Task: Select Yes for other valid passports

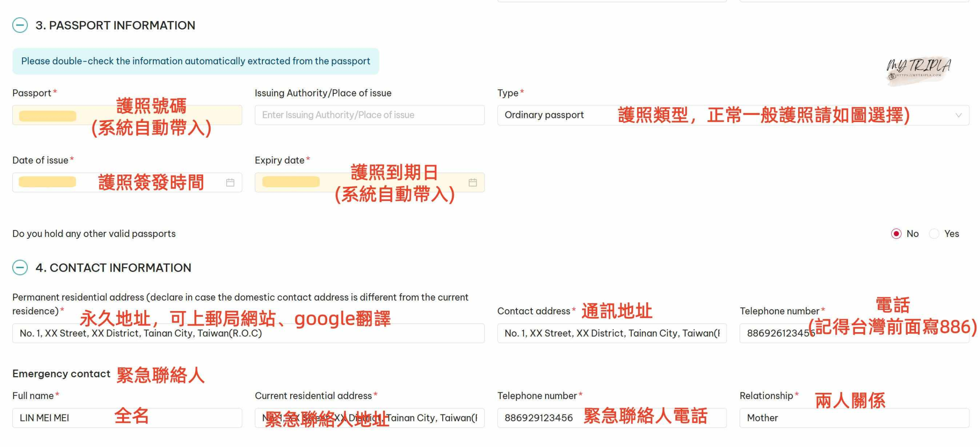Action: point(934,233)
